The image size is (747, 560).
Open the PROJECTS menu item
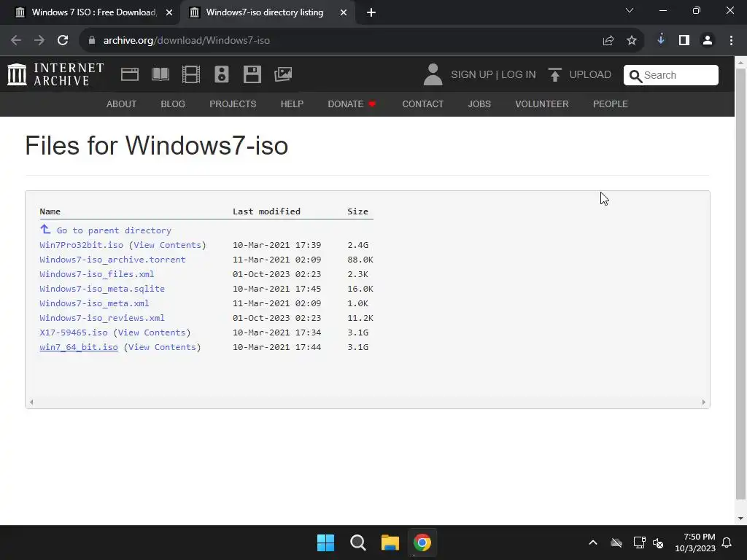pyautogui.click(x=233, y=104)
